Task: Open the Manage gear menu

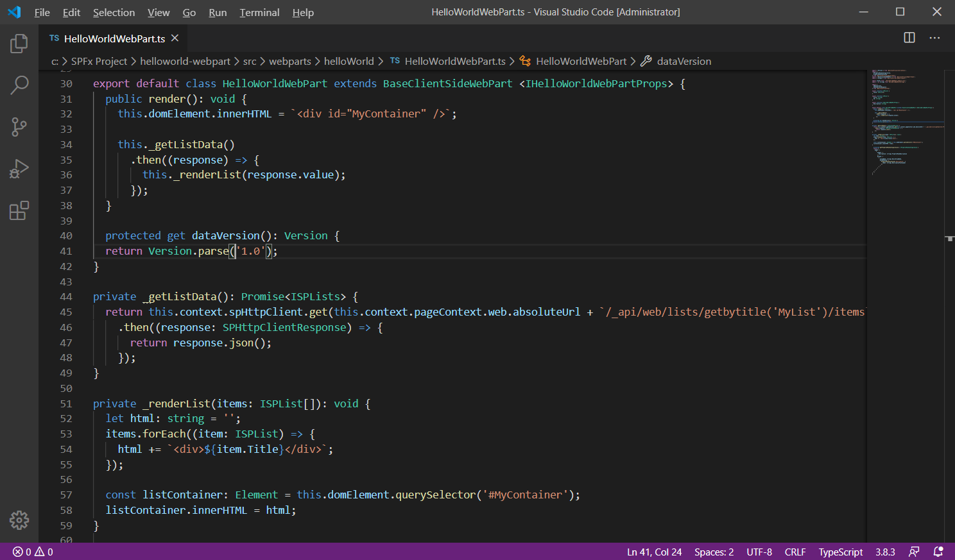Action: (x=19, y=520)
